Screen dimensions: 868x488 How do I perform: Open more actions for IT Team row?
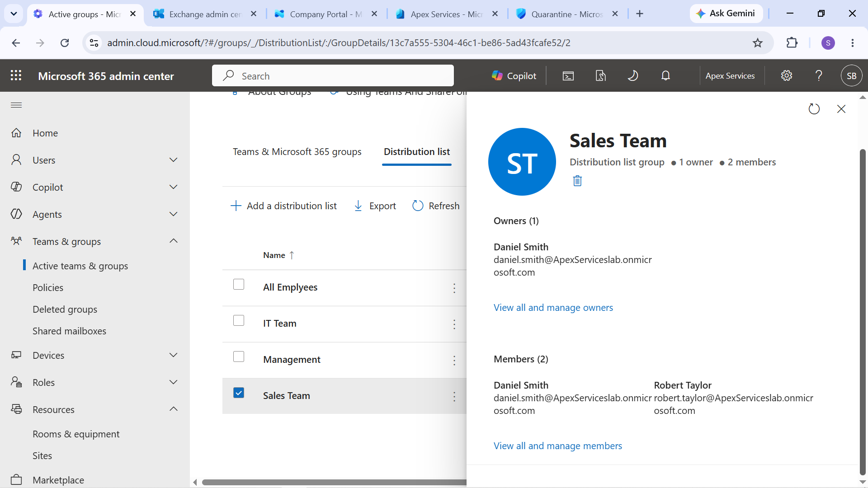pos(454,324)
